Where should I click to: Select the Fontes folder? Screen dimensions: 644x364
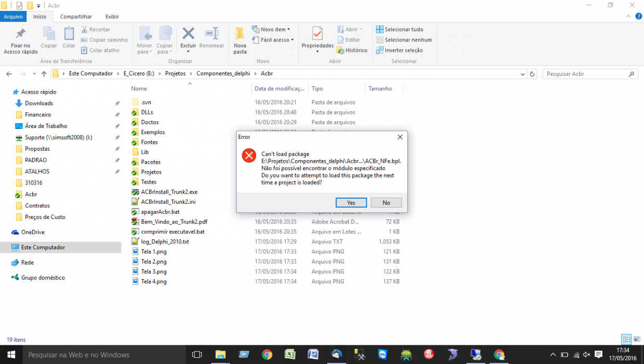pyautogui.click(x=149, y=142)
